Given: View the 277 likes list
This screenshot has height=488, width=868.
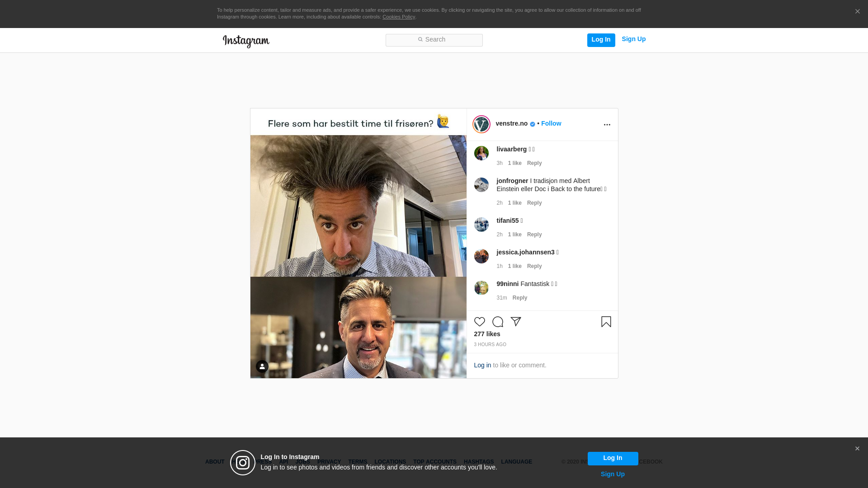Looking at the screenshot, I should tap(487, 334).
